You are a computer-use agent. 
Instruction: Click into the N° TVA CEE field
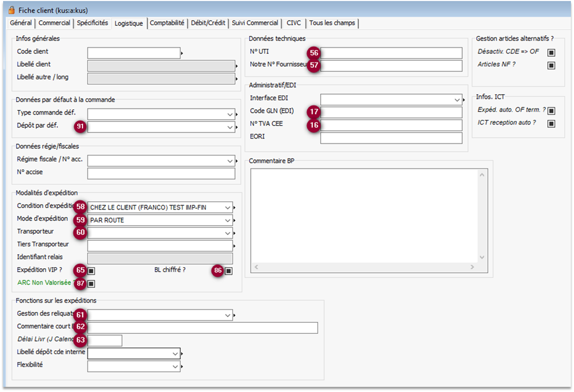391,125
